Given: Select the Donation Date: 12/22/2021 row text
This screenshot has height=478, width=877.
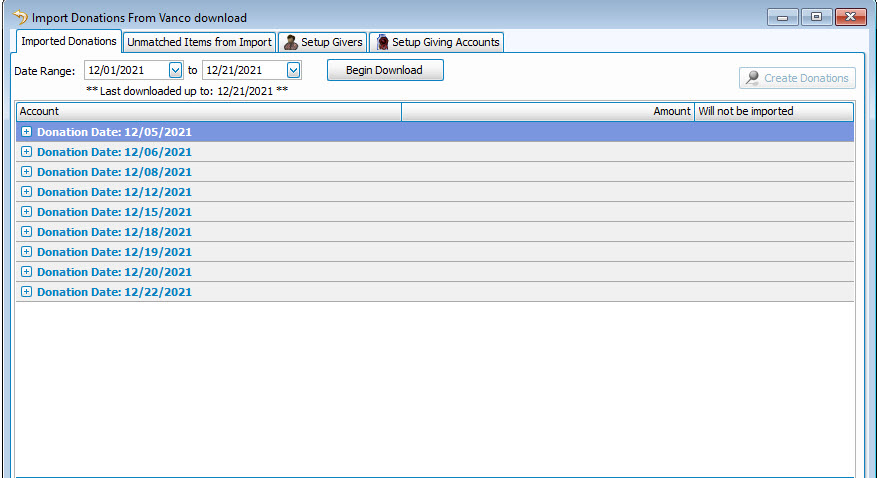Looking at the screenshot, I should coord(114,292).
